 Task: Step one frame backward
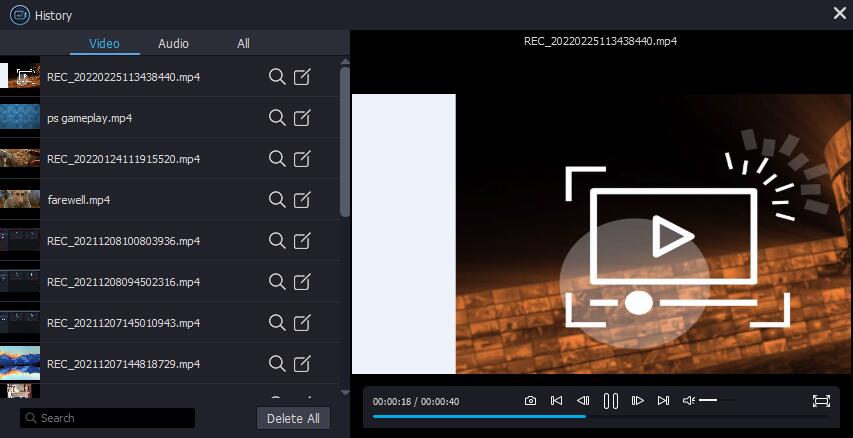583,401
